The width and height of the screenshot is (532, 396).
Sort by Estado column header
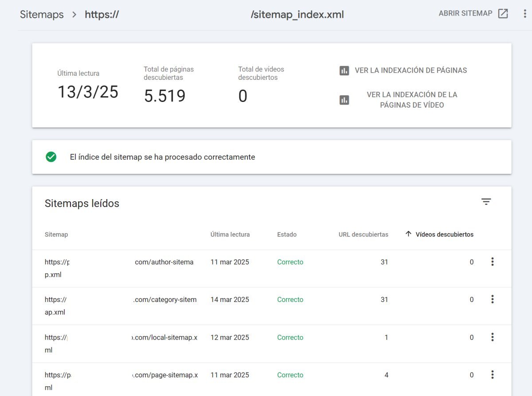click(x=287, y=235)
